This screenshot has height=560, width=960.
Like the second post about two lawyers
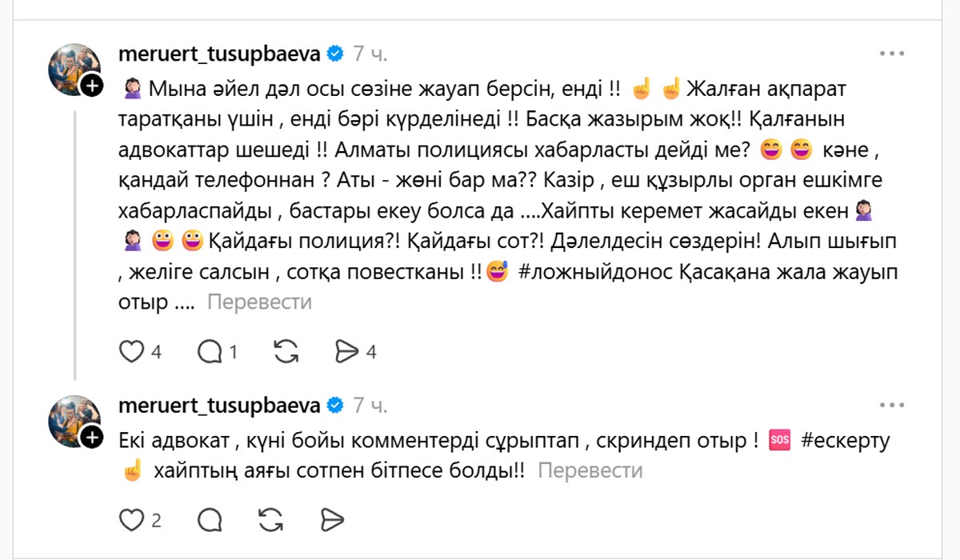tap(131, 520)
